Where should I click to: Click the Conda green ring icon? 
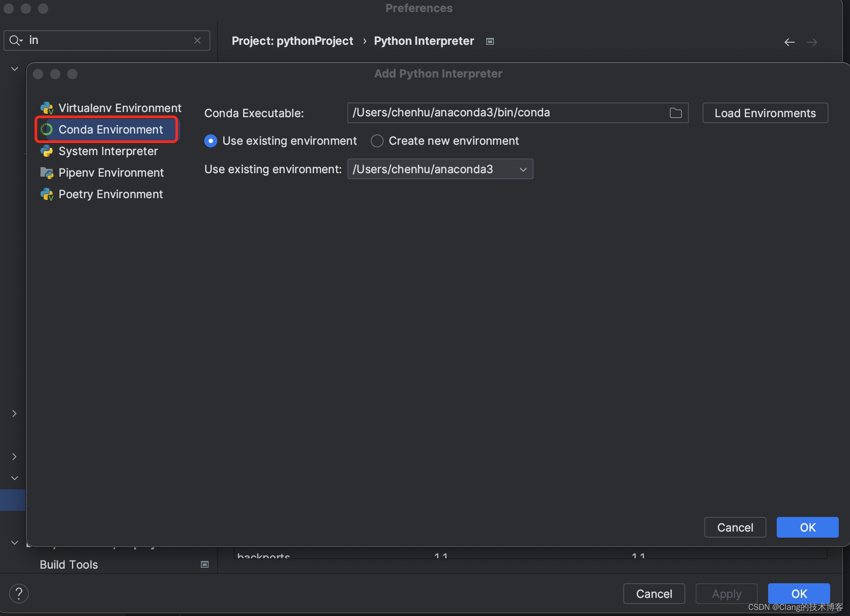47,129
